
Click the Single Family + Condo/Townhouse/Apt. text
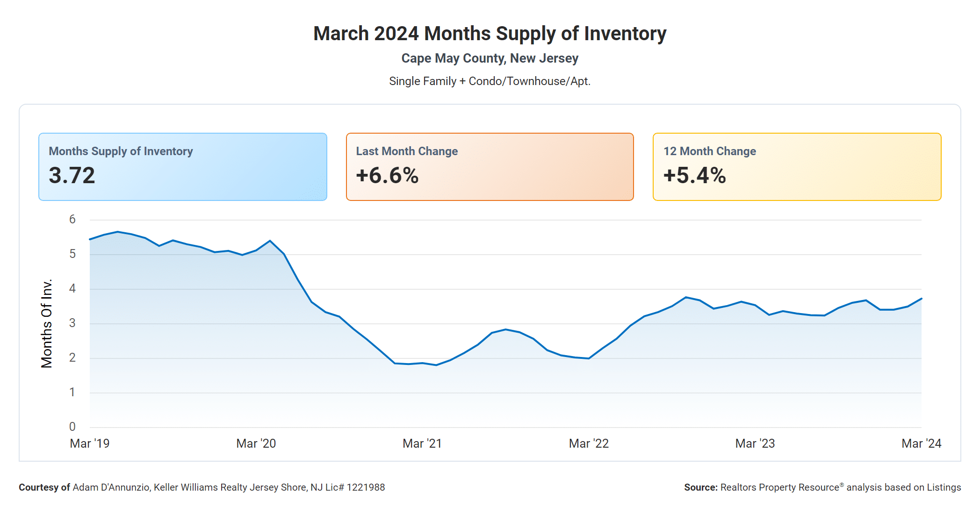click(490, 81)
